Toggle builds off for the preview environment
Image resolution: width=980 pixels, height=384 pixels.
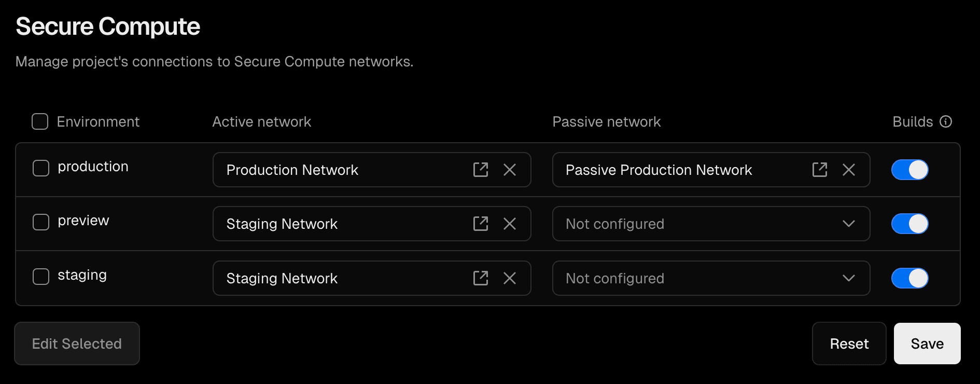pyautogui.click(x=909, y=224)
